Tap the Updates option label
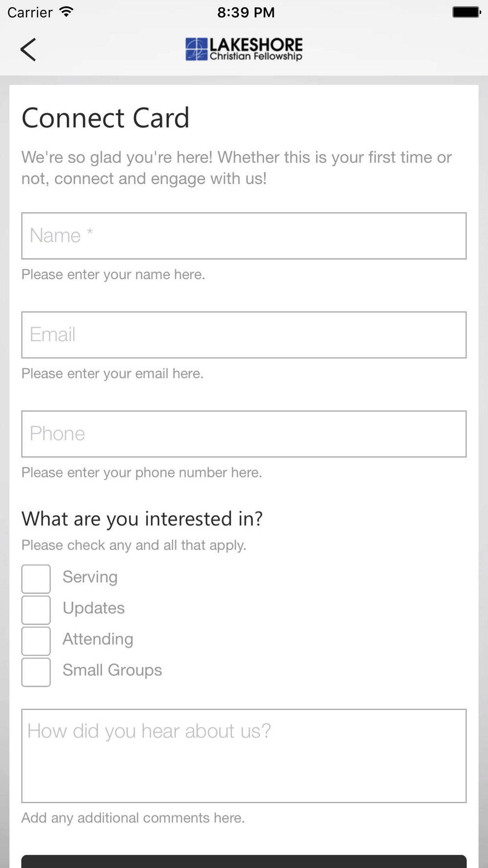488x868 pixels. pyautogui.click(x=94, y=608)
